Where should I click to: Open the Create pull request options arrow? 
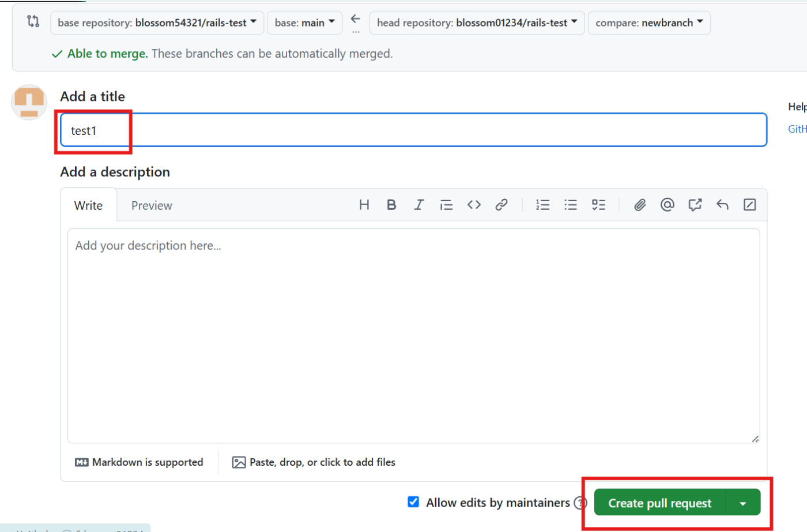[x=743, y=503]
